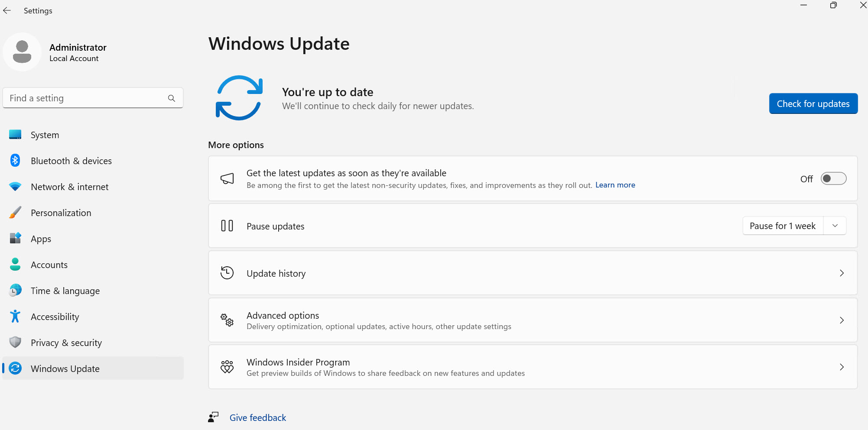Click the Administrator account name
This screenshot has height=430, width=868.
pyautogui.click(x=78, y=47)
